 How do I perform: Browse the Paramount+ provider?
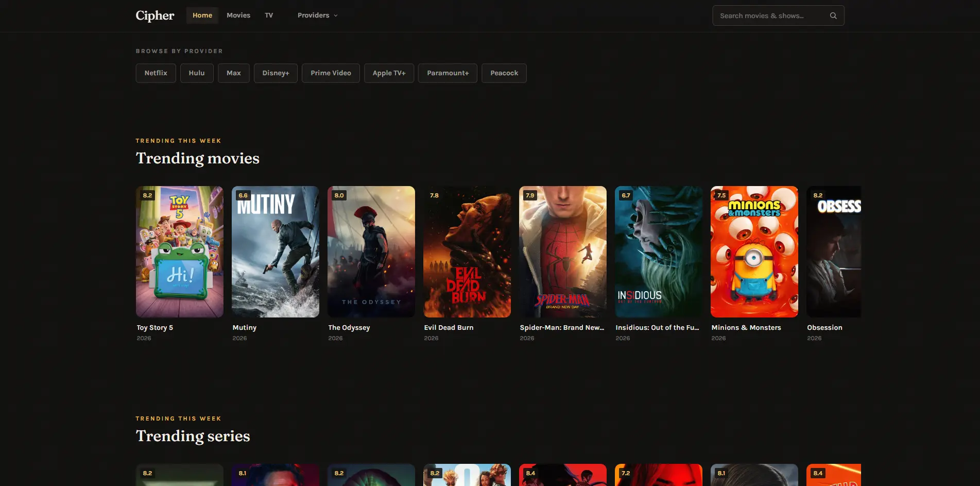point(448,73)
